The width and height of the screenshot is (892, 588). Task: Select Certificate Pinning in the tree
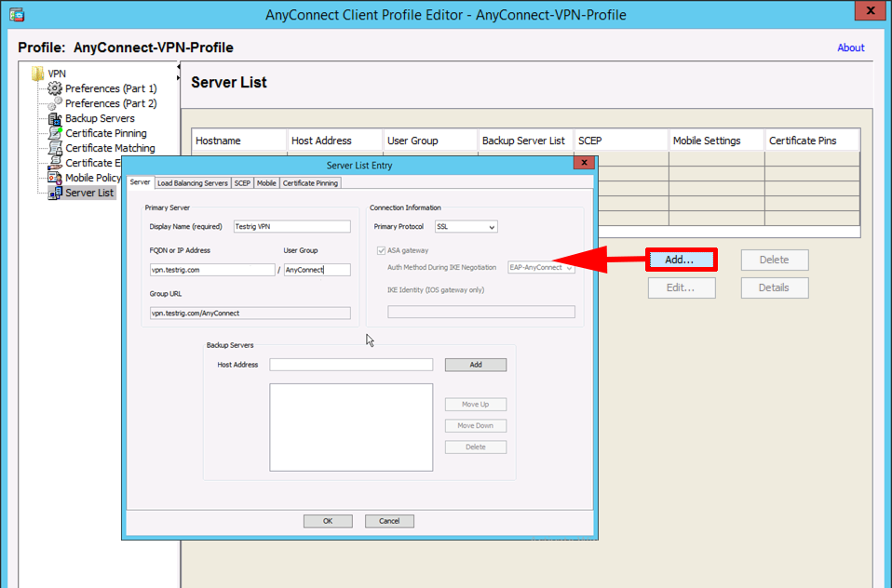click(106, 133)
